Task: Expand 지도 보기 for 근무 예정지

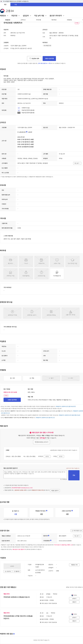Action: (77, 163)
